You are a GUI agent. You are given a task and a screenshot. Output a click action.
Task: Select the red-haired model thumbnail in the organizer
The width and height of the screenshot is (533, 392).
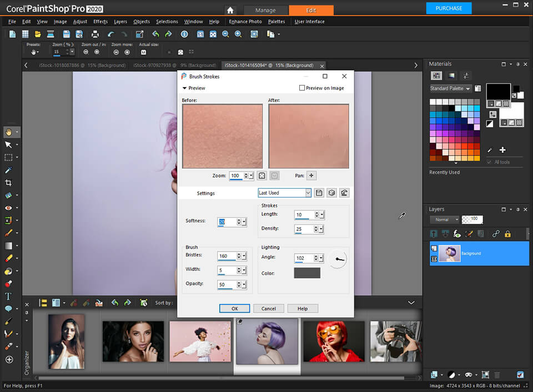(x=334, y=341)
